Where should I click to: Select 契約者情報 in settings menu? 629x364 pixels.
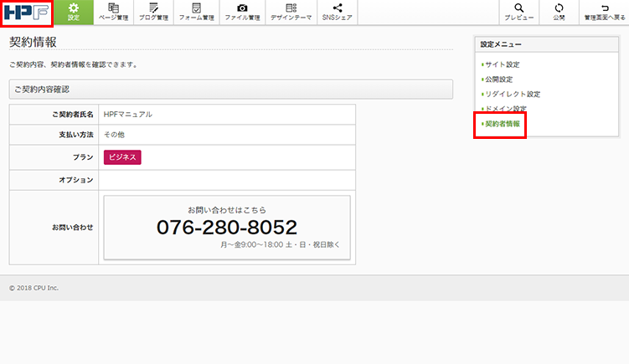(x=503, y=124)
